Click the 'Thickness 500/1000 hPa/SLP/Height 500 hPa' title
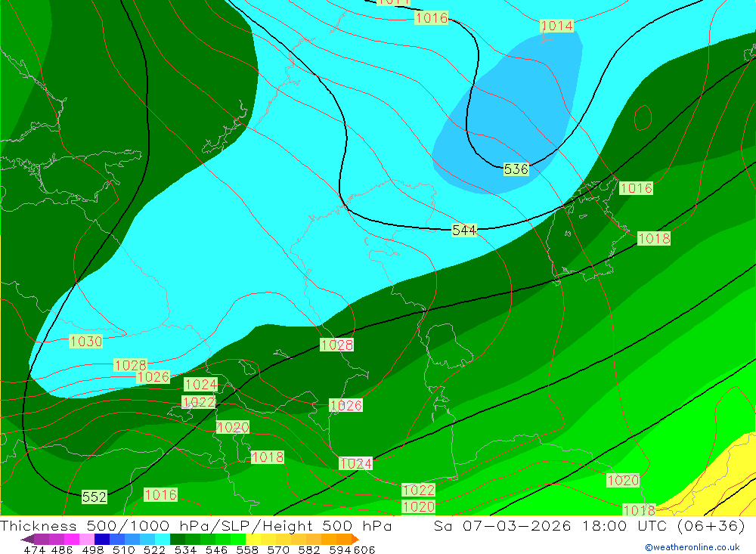Image resolution: width=756 pixels, height=554 pixels. pos(196,525)
